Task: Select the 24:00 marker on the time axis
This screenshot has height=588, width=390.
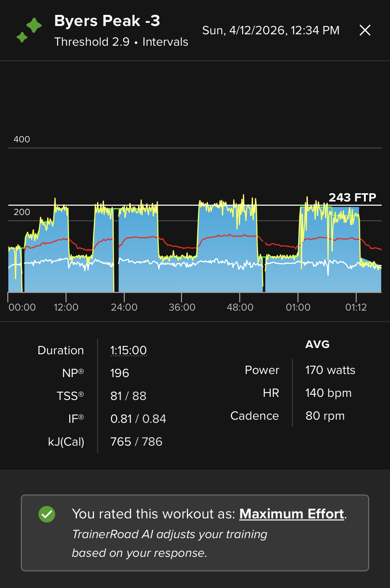Action: pyautogui.click(x=124, y=307)
